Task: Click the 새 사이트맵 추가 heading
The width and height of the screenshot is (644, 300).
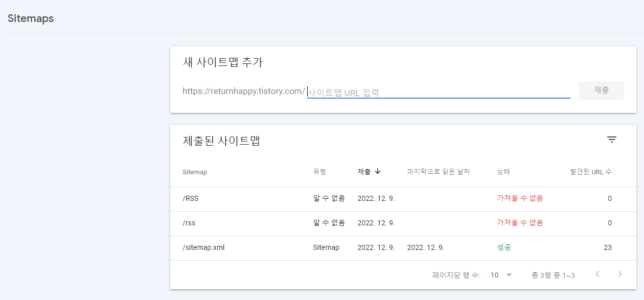Action: pos(223,62)
